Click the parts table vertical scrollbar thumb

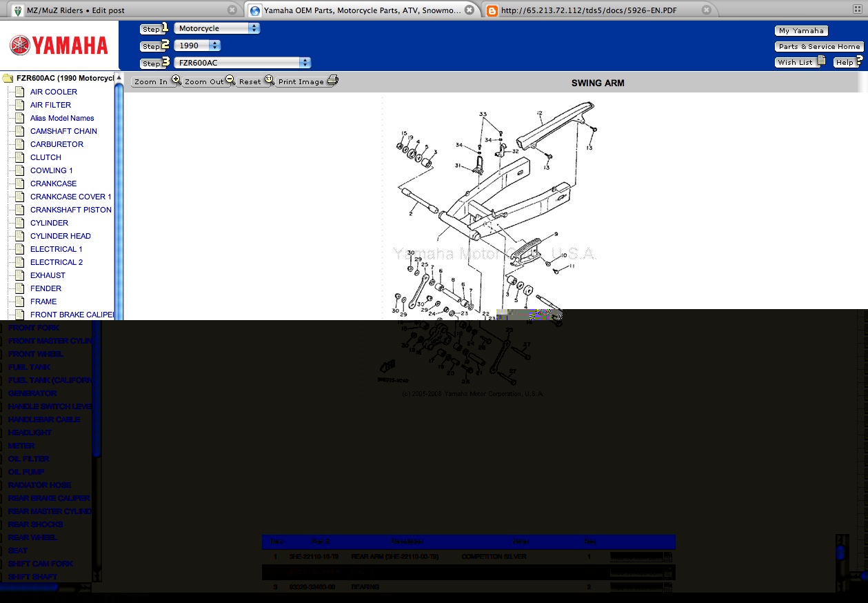coord(840,553)
